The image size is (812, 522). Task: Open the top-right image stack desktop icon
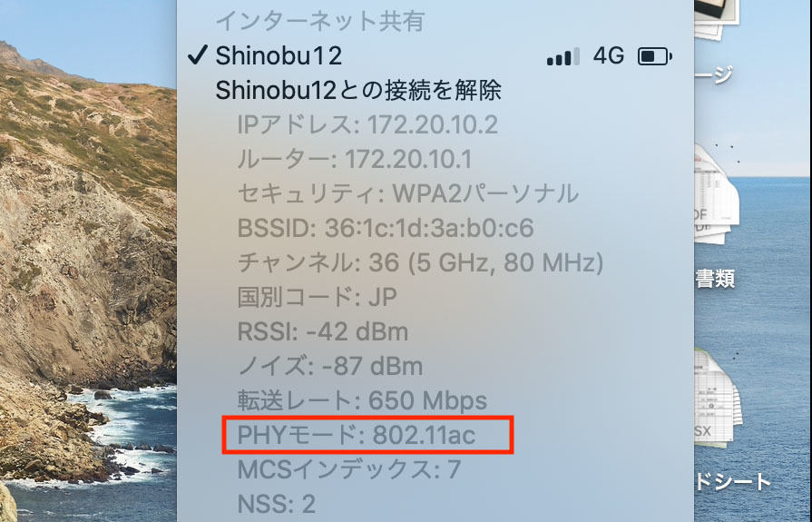pos(717,19)
